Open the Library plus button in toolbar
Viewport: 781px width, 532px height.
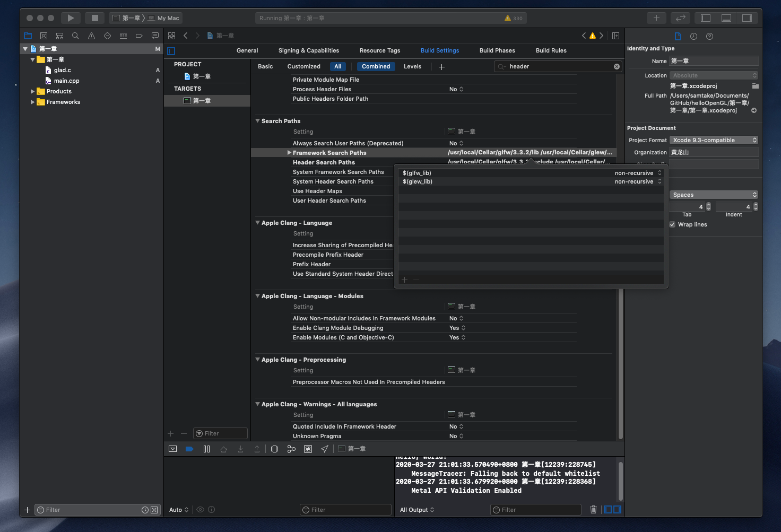[x=656, y=18]
